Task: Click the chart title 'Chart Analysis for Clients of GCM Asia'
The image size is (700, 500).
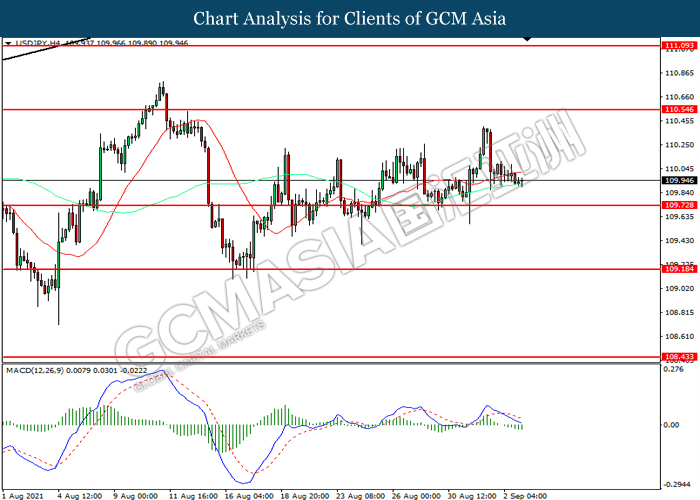Action: pos(350,19)
